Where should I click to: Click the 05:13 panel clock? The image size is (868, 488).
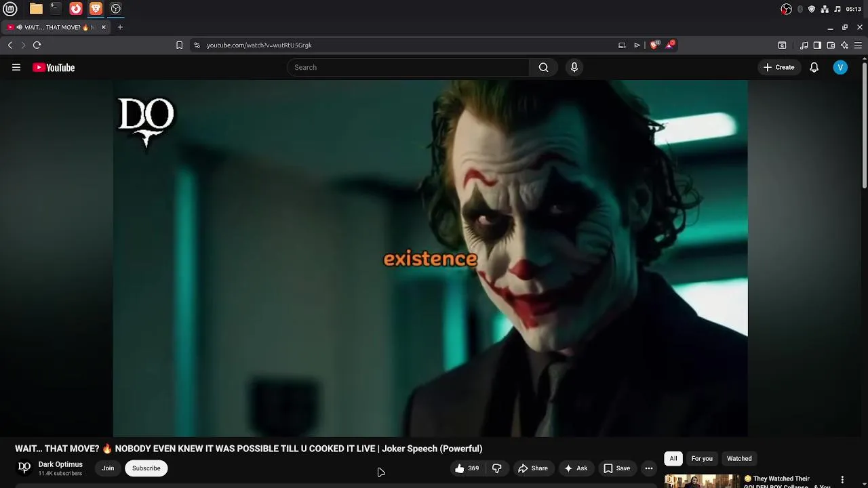tap(854, 9)
